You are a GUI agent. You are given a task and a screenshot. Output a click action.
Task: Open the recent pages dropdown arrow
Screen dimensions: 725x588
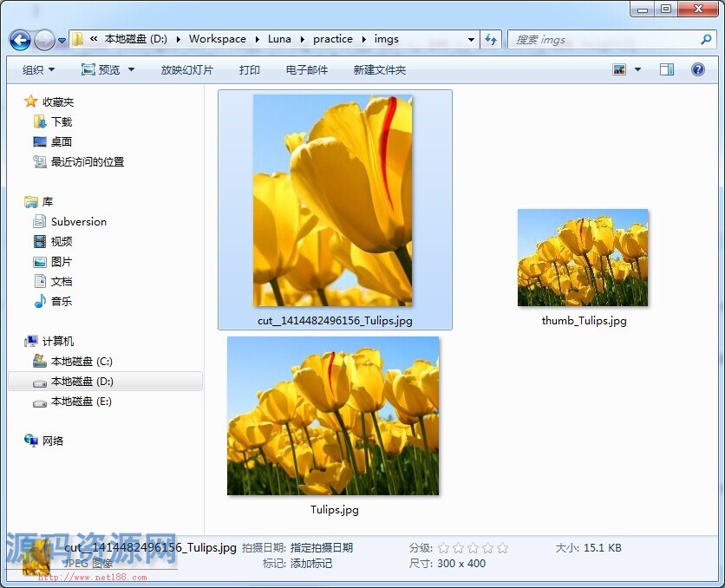62,40
